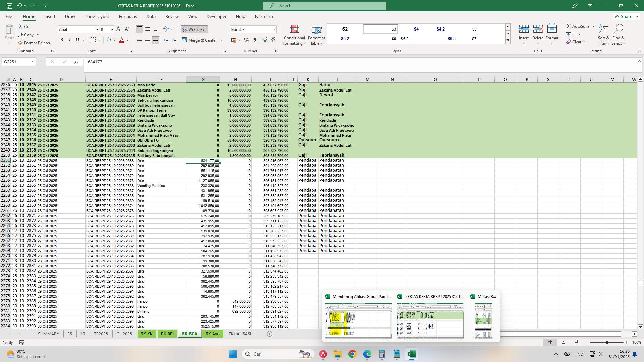Toggle italic formatting
This screenshot has height=362, width=644.
pyautogui.click(x=70, y=40)
